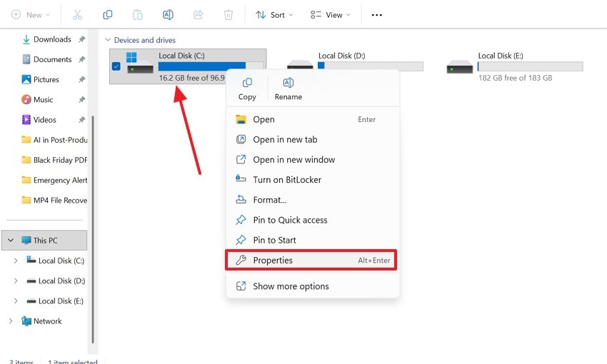Screen dimensions: 607x364
Task: Click Local Disk (D:) storage usage bar
Action: click(x=371, y=66)
